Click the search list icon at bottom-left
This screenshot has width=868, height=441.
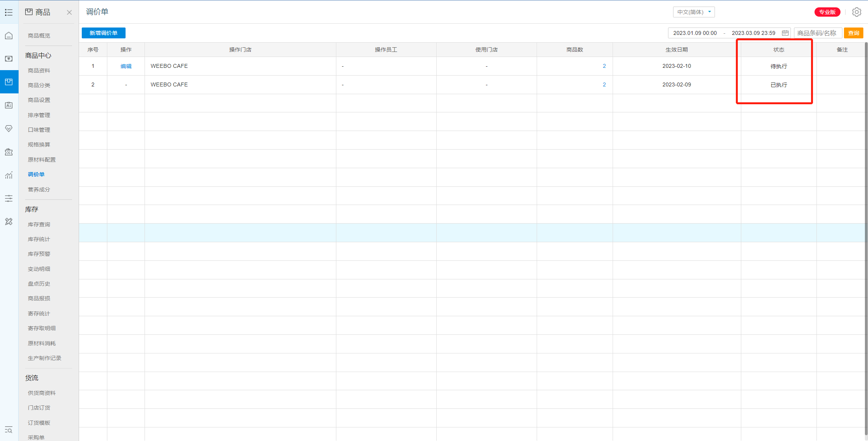[x=9, y=430]
